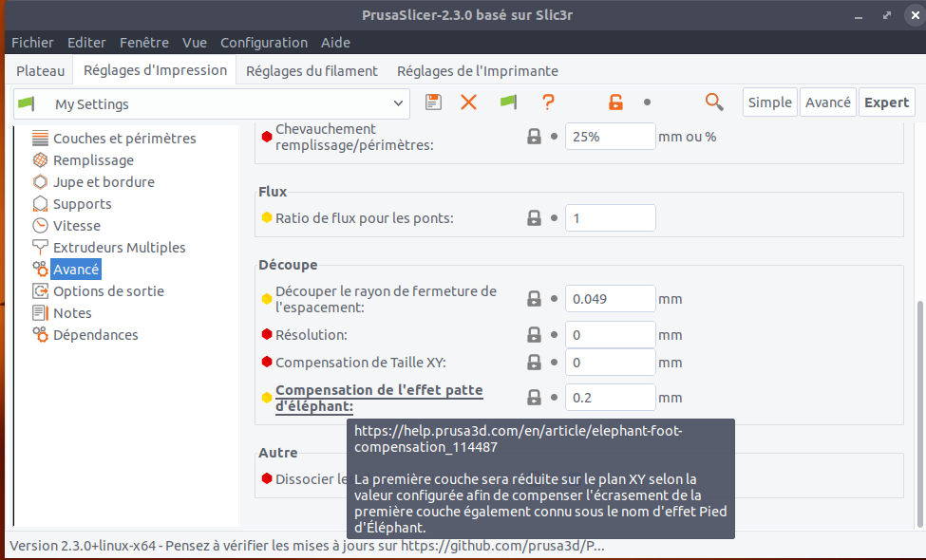
Task: Click the Ratio de flux input field
Action: point(610,217)
